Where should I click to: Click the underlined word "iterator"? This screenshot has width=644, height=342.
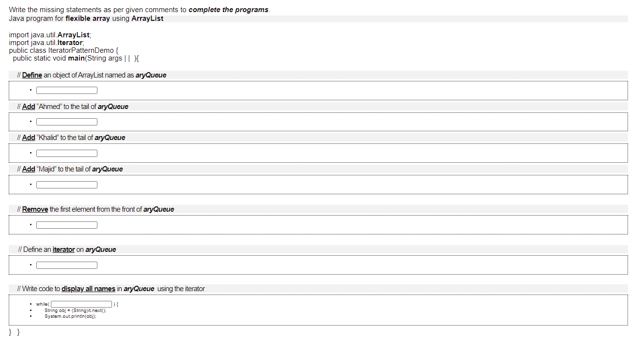(63, 249)
